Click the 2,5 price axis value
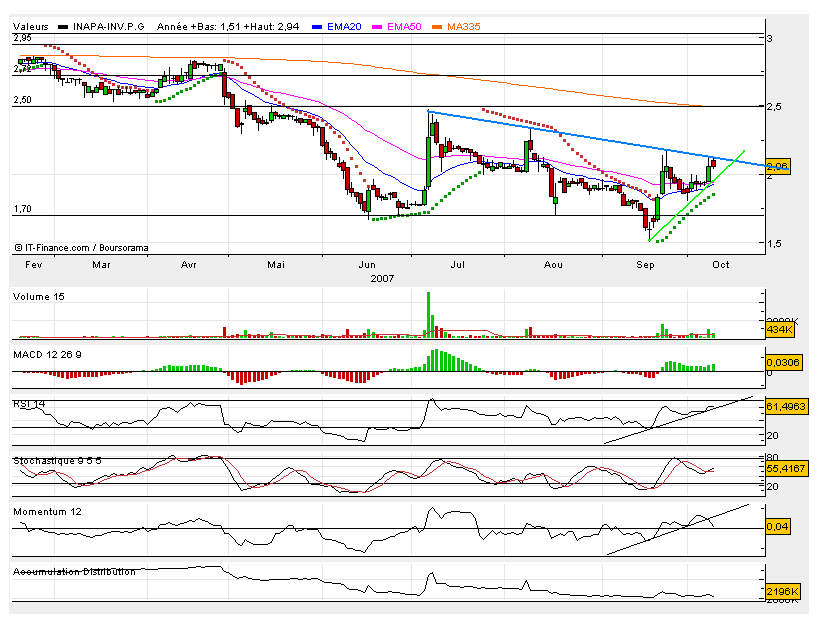 pos(773,107)
